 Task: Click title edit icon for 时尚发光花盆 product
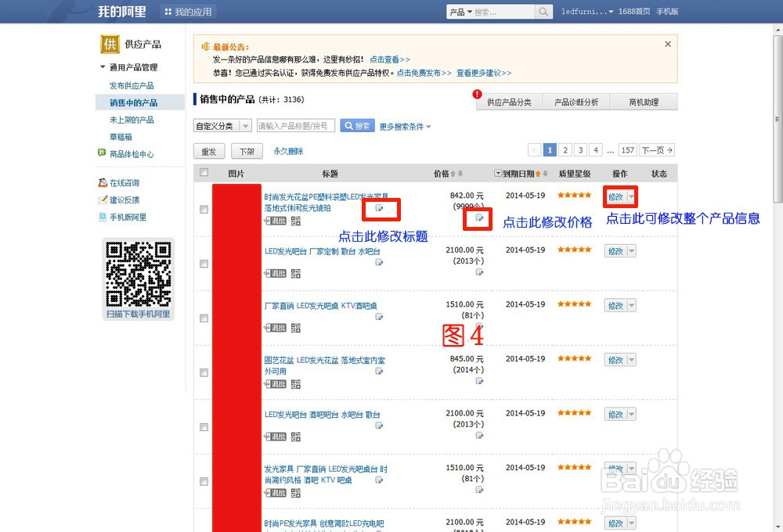click(x=380, y=208)
